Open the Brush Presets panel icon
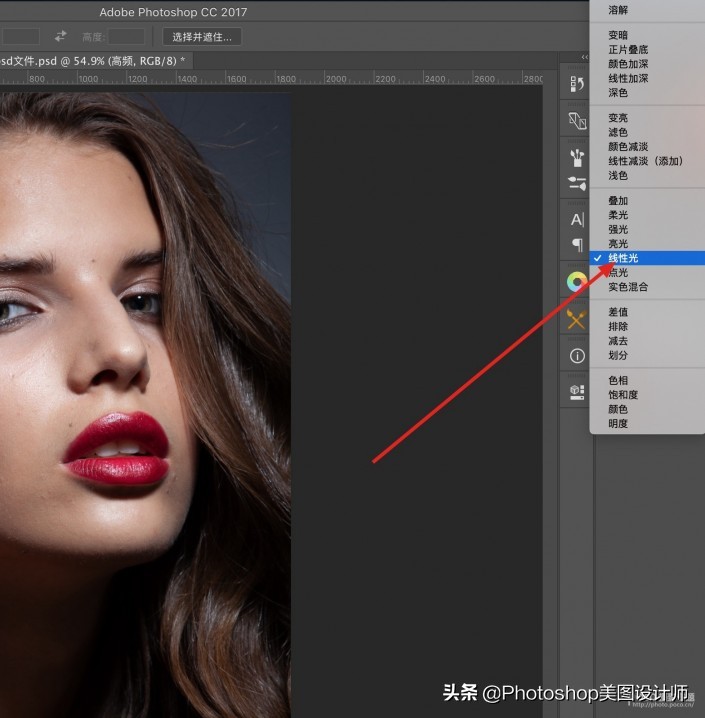Image resolution: width=705 pixels, height=718 pixels. 577,157
